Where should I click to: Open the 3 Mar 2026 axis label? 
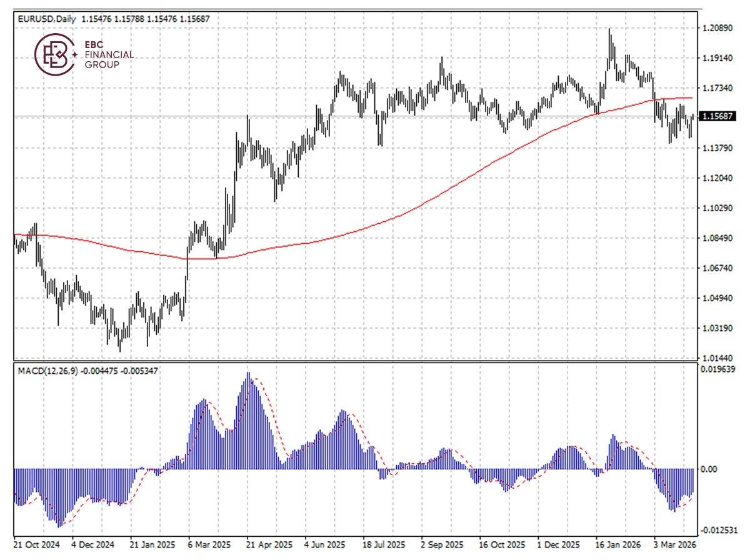675,545
